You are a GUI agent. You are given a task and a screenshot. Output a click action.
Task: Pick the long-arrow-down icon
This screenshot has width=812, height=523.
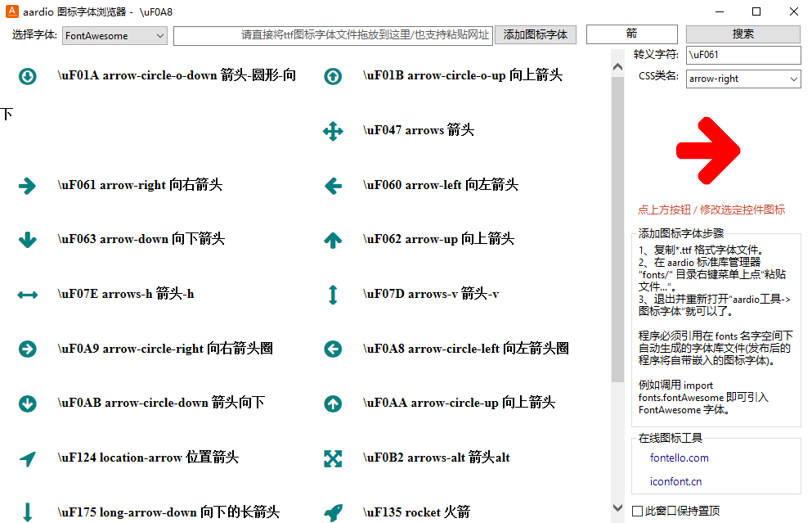(x=28, y=512)
